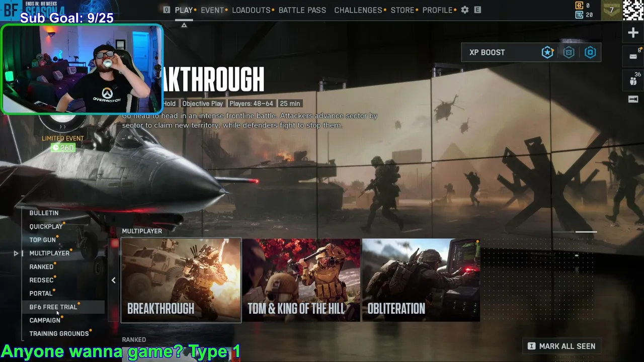Open the PLAY tab
Screen dimensions: 644x362
point(184,10)
